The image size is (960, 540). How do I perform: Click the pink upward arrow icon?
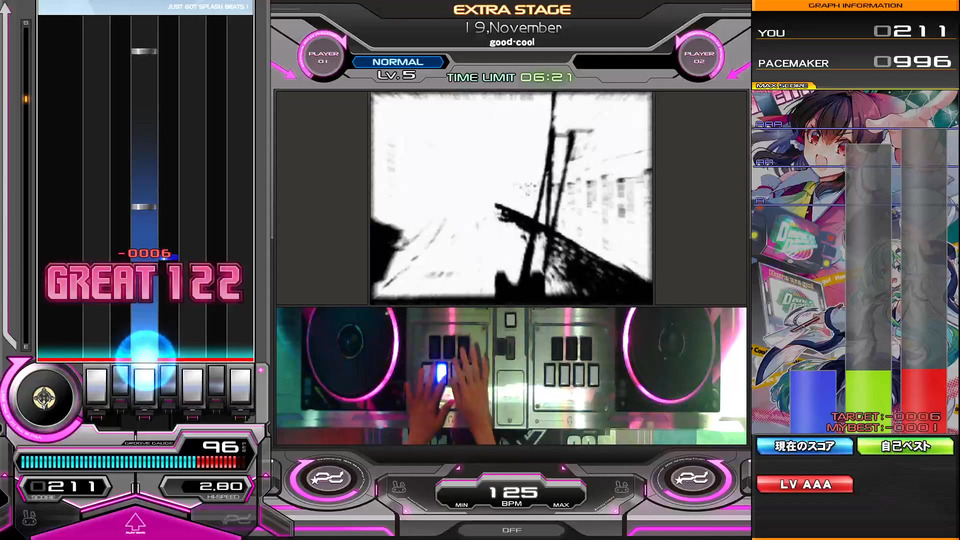tap(135, 524)
